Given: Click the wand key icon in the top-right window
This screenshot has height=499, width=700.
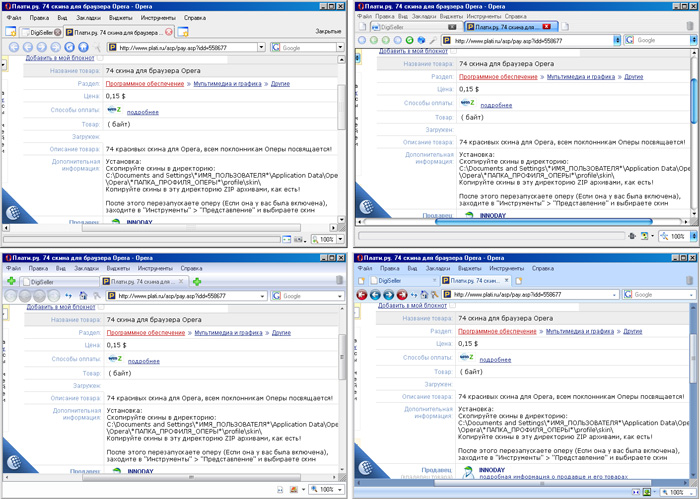Looking at the screenshot, I should pos(433,40).
